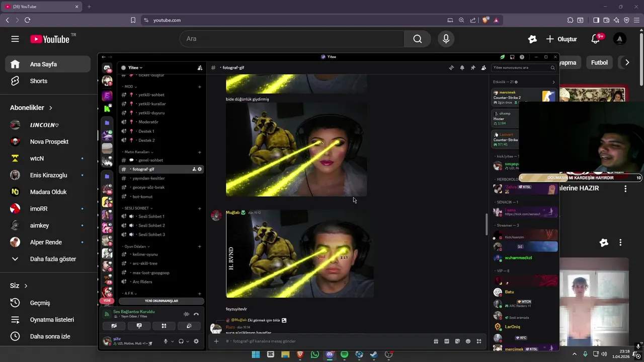Viewport: 644px width, 362px height.
Task: Open Steam from Windows taskbar
Action: pos(374,354)
